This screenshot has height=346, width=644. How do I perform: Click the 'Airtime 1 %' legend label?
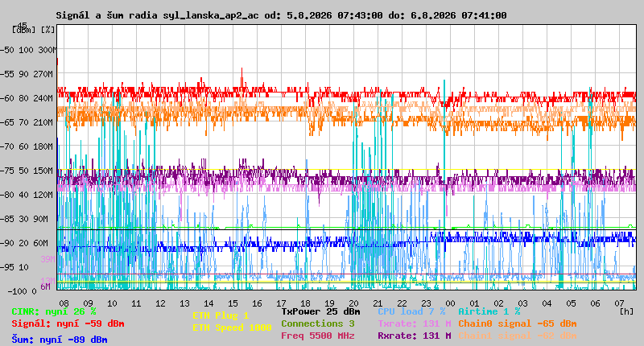[x=489, y=311]
